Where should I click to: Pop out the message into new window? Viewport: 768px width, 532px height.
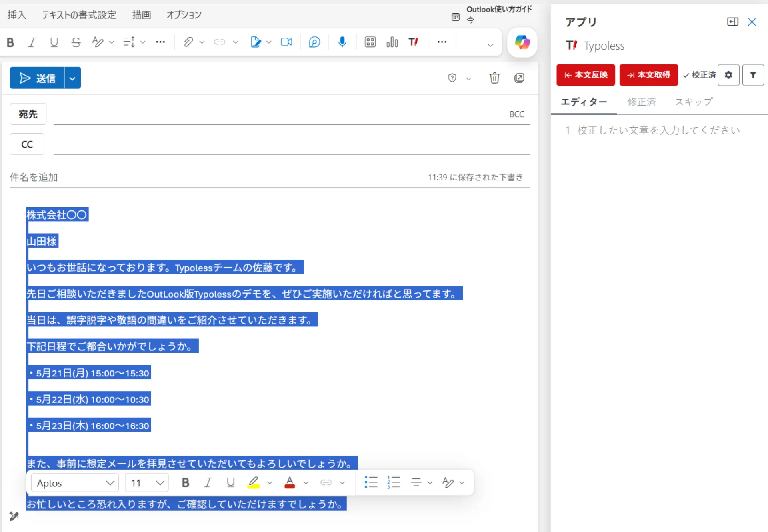(519, 78)
